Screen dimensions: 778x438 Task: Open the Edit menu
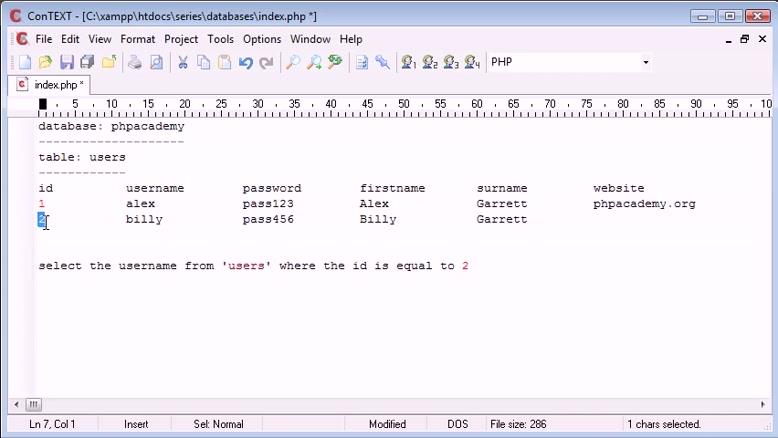click(x=70, y=39)
